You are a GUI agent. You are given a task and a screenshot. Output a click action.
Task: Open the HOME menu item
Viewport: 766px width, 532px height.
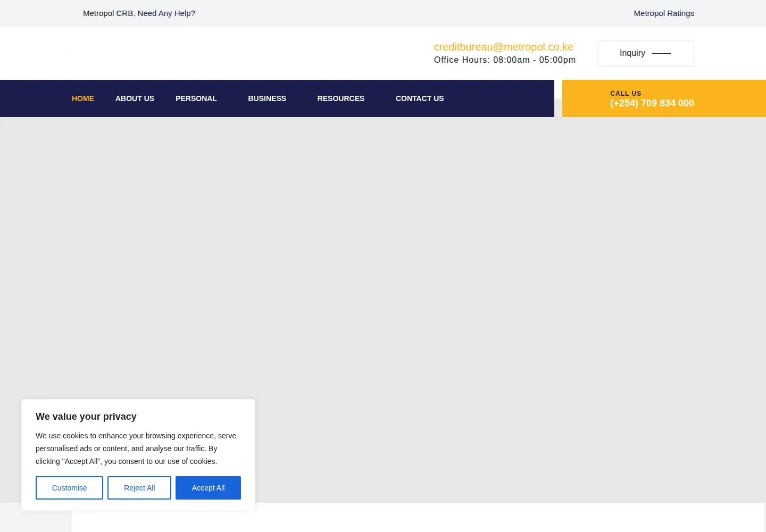pyautogui.click(x=83, y=98)
